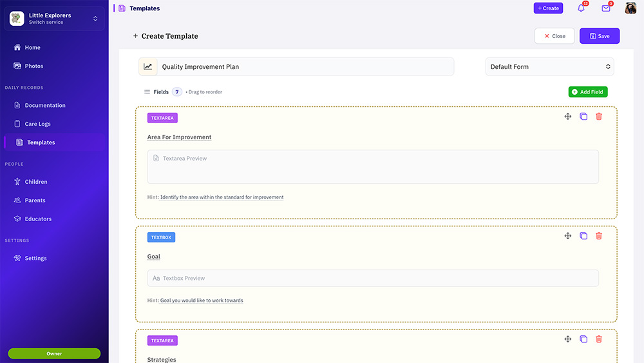644x363 pixels.
Task: Click the green Owner role badge
Action: (54, 353)
